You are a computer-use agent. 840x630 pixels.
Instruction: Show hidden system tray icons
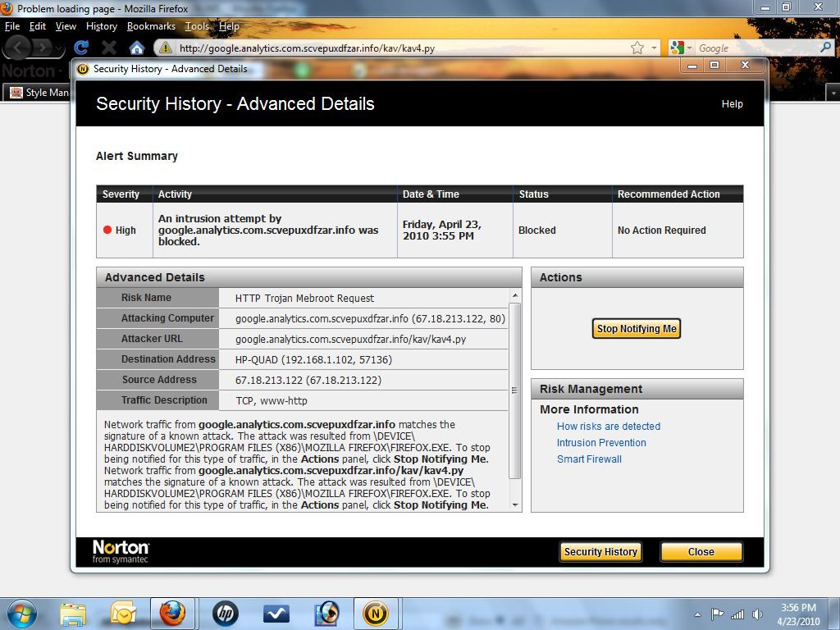[x=697, y=614]
